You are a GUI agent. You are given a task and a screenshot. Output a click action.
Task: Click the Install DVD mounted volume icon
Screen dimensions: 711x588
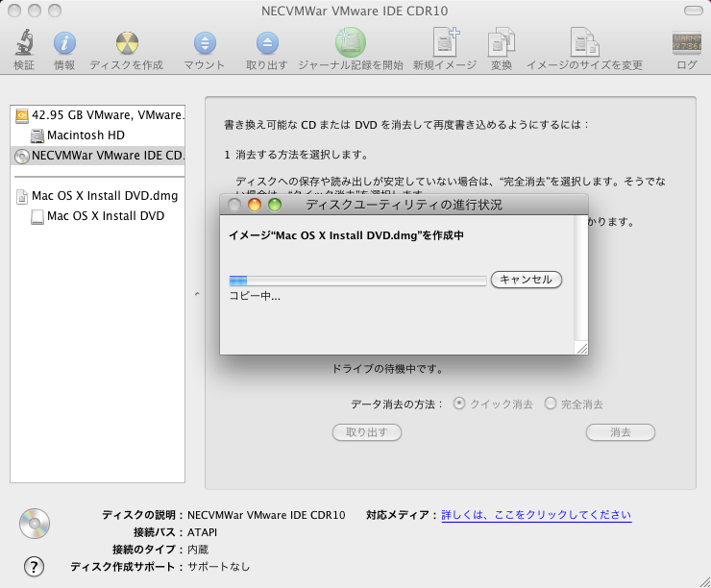(37, 217)
